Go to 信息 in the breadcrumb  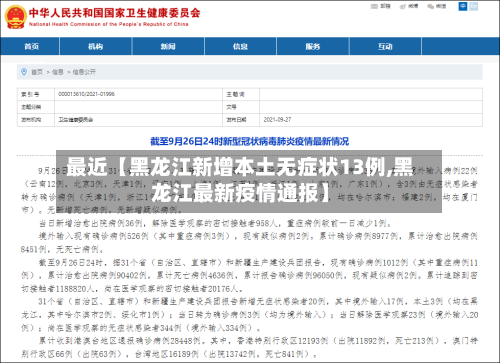tap(58, 72)
